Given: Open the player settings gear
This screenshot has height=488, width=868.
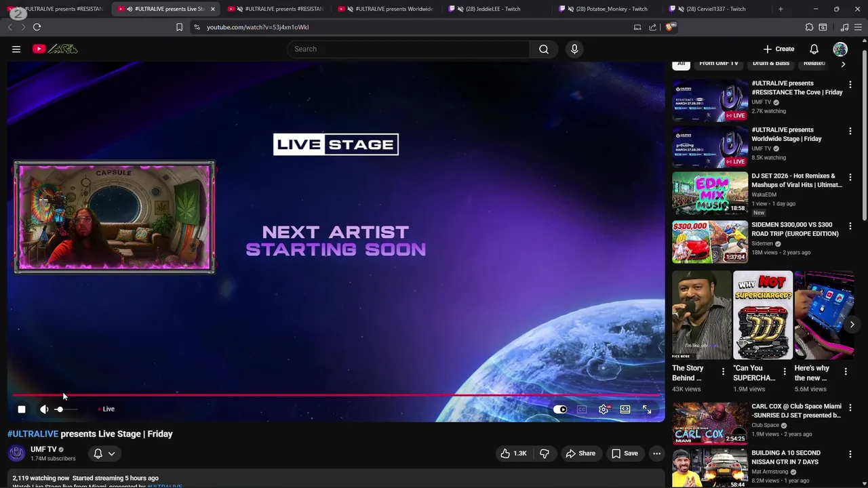Looking at the screenshot, I should click(604, 409).
